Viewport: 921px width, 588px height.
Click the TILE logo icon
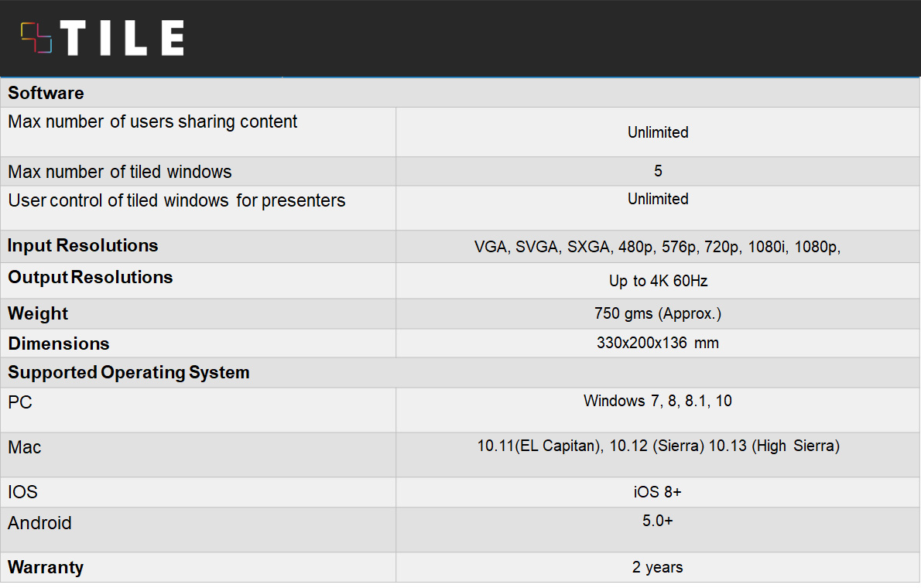(36, 37)
